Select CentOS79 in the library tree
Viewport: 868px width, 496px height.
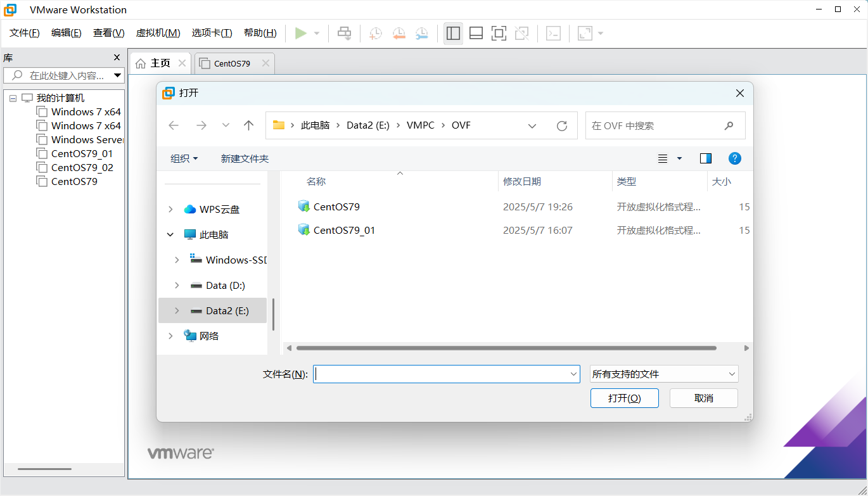pyautogui.click(x=67, y=181)
